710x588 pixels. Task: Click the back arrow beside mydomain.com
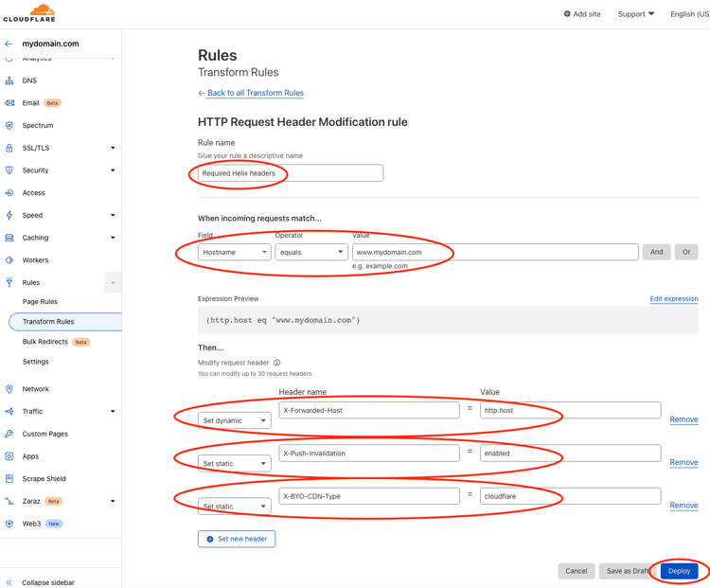[9, 44]
